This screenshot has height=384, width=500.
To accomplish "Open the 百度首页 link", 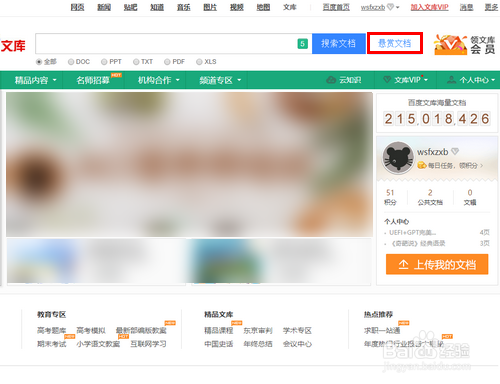I will tap(336, 7).
